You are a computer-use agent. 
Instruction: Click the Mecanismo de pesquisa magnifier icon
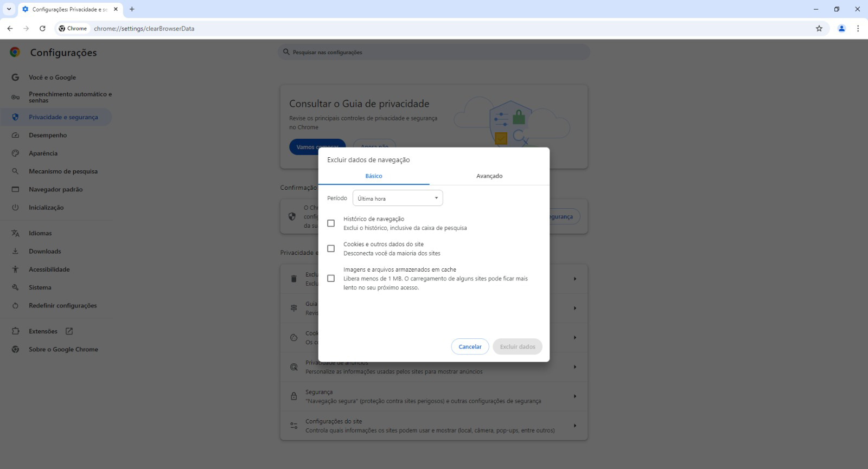[15, 171]
